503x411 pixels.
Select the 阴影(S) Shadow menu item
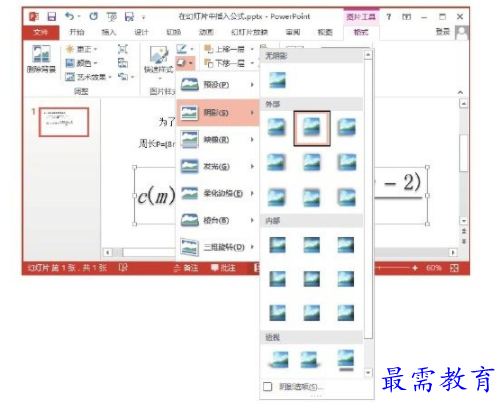218,112
